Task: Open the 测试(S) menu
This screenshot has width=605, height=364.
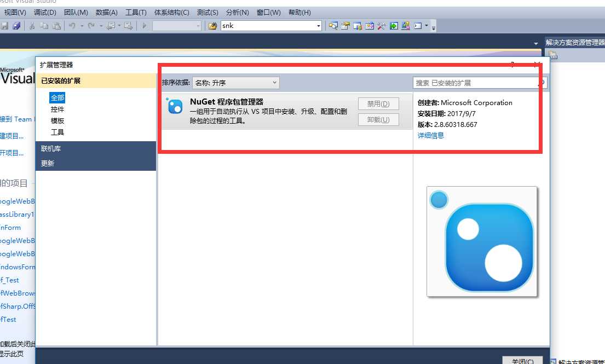Action: pos(208,13)
